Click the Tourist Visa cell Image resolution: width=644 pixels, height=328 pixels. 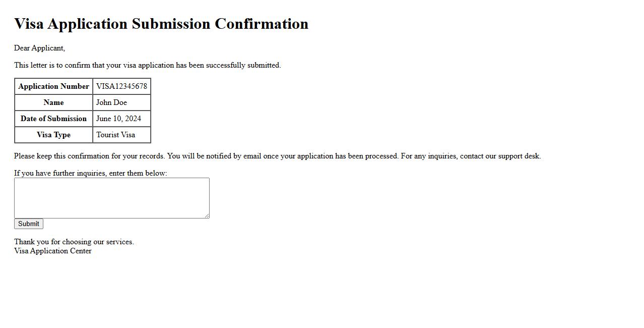point(115,135)
